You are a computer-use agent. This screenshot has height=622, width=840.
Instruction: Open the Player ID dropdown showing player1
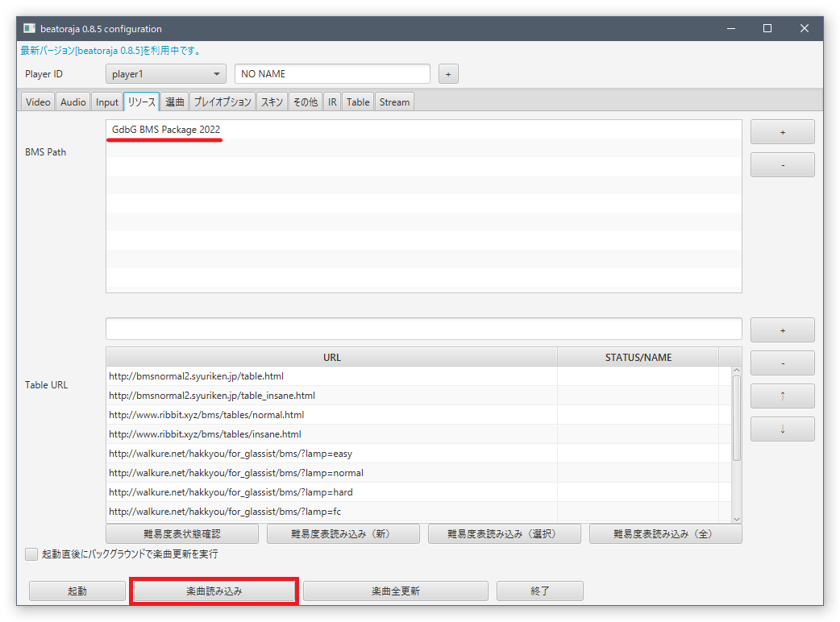click(x=166, y=74)
